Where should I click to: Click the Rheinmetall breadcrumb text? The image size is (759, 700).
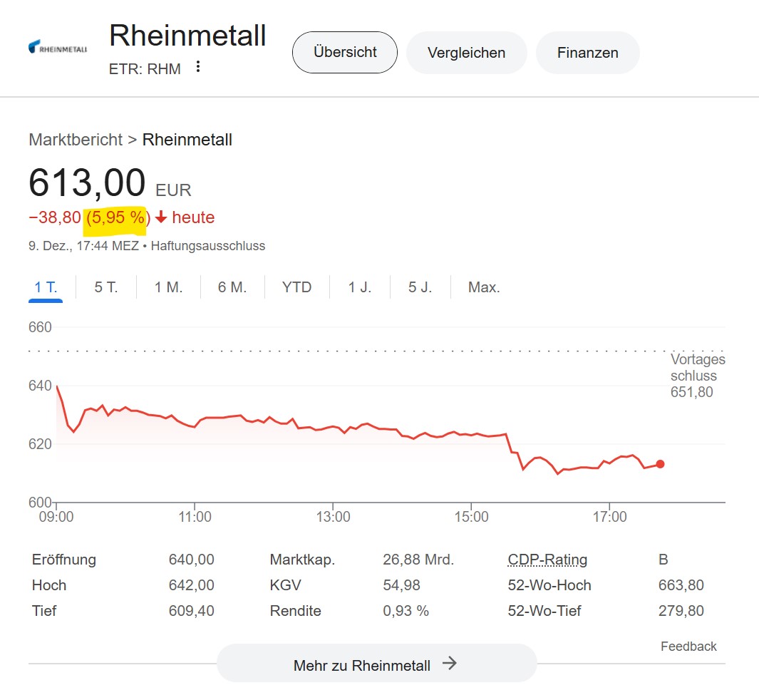pos(187,140)
